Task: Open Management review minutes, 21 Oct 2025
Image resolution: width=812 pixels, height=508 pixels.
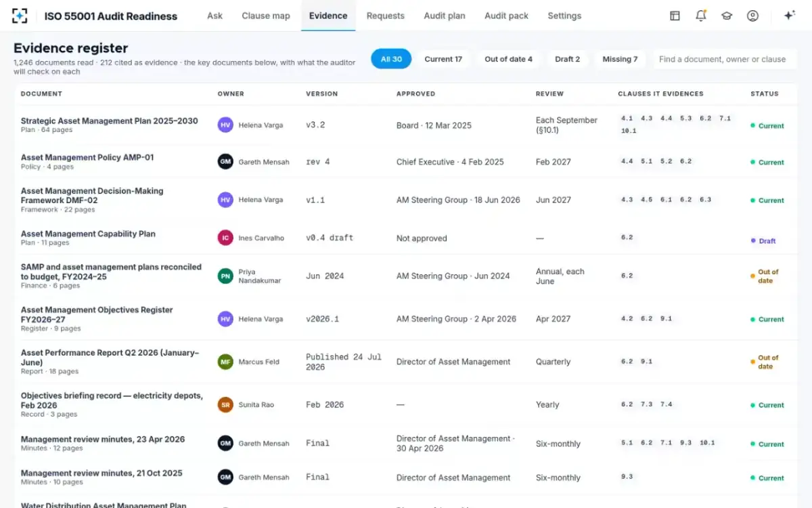Action: pyautogui.click(x=101, y=473)
